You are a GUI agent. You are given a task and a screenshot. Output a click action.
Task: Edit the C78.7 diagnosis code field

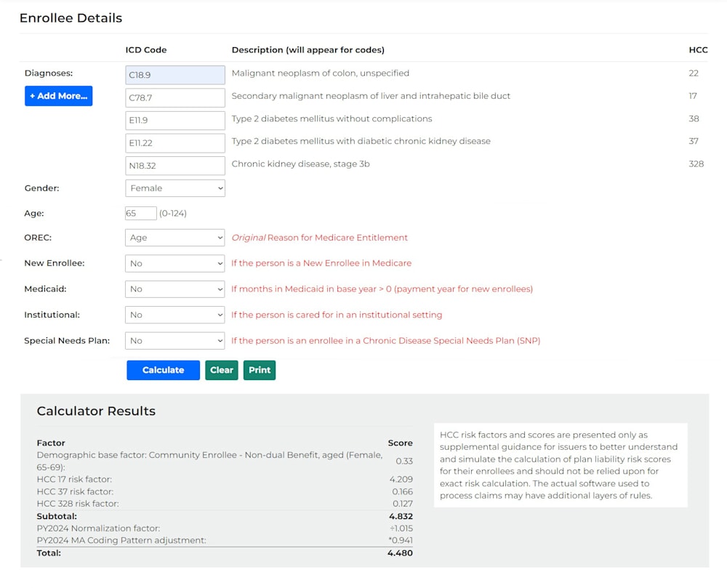175,98
